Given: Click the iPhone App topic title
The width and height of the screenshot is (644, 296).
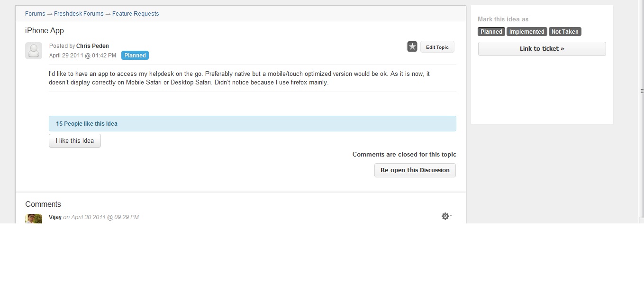Looking at the screenshot, I should coord(45,31).
